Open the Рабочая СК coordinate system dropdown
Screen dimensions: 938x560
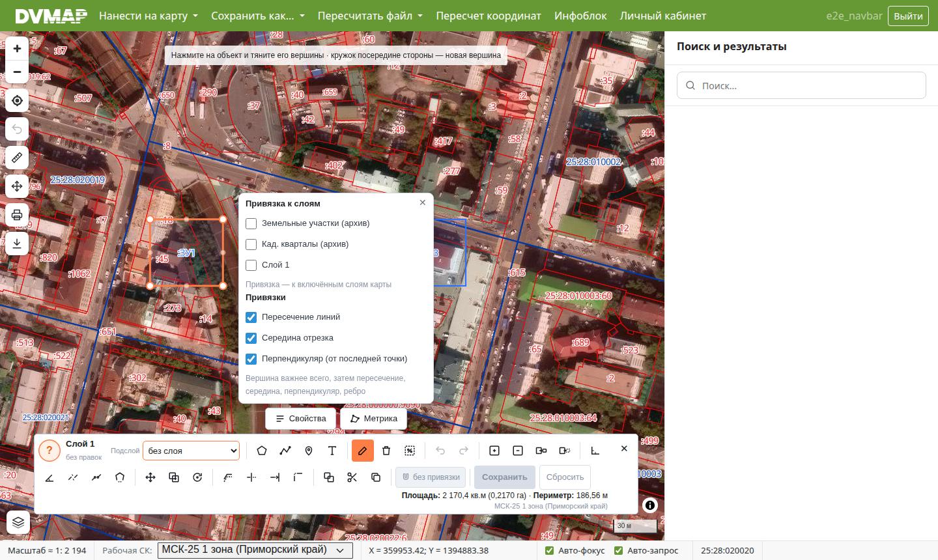[x=255, y=550]
